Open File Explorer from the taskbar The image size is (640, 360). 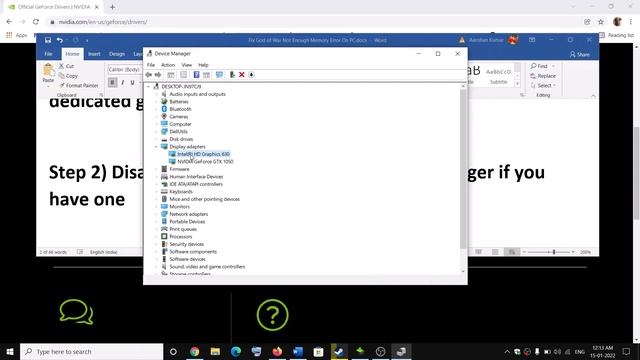pyautogui.click(x=215, y=351)
